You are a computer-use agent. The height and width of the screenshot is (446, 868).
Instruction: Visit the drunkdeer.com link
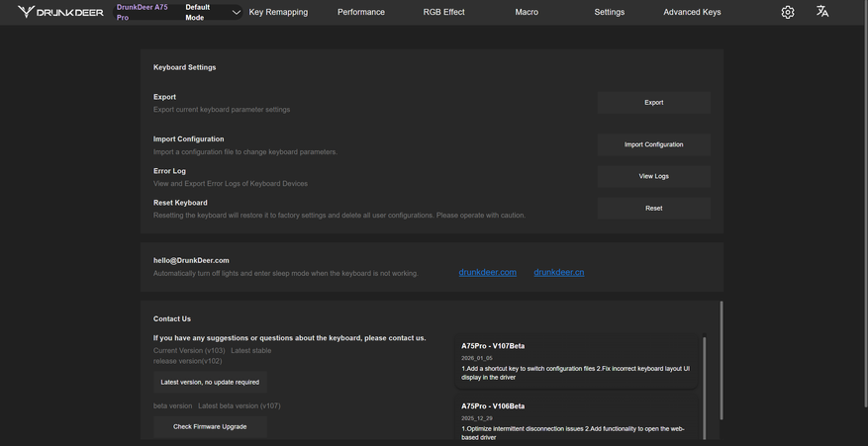[488, 272]
